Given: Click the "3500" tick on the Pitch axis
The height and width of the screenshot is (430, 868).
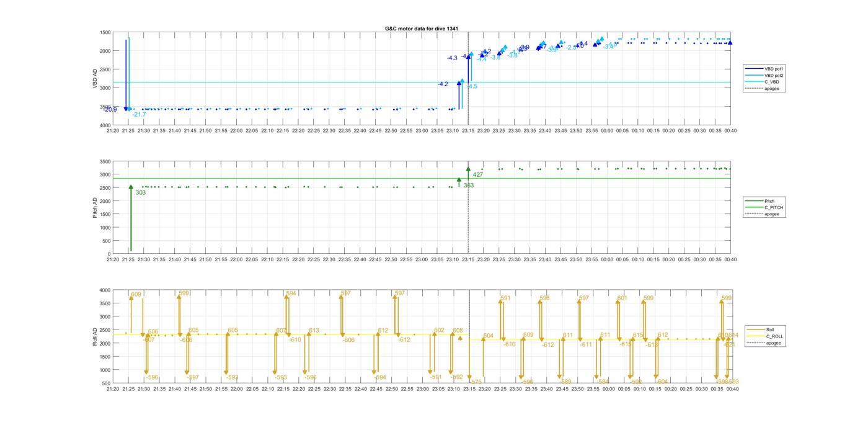Looking at the screenshot, I should [x=105, y=161].
